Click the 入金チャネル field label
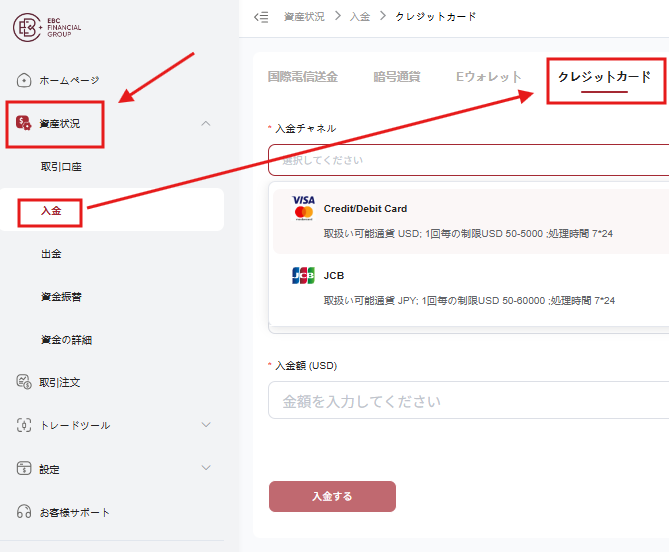Screen dimensions: 669x552 click(x=305, y=128)
